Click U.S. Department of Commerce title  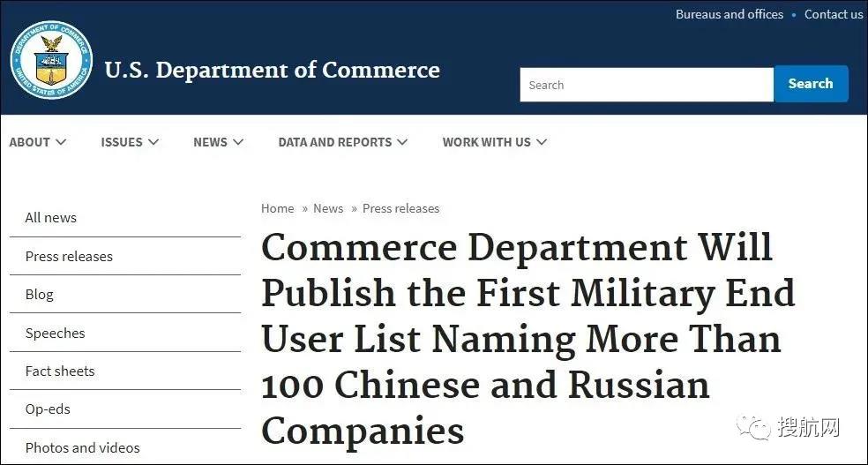tap(272, 70)
